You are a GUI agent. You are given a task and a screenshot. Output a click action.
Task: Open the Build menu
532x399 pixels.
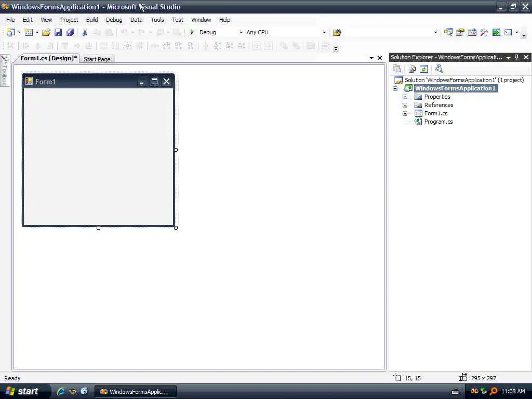coord(92,20)
